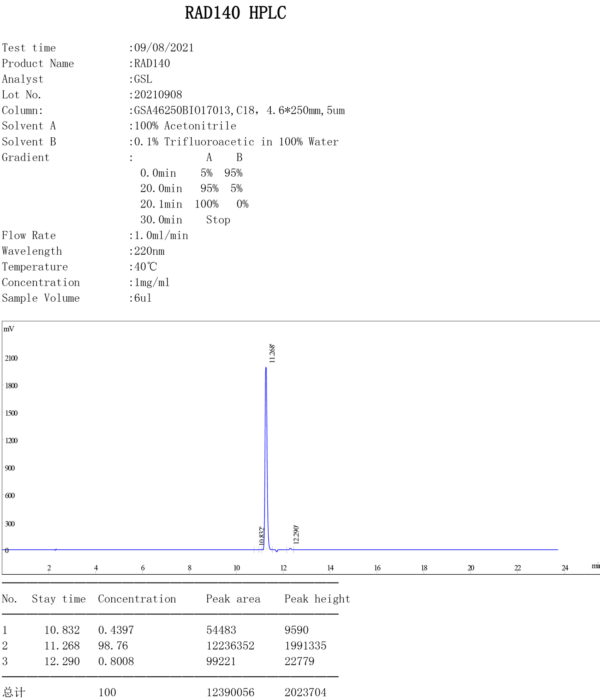
Task: Click the 'Stay time' column header
Action: tap(59, 599)
